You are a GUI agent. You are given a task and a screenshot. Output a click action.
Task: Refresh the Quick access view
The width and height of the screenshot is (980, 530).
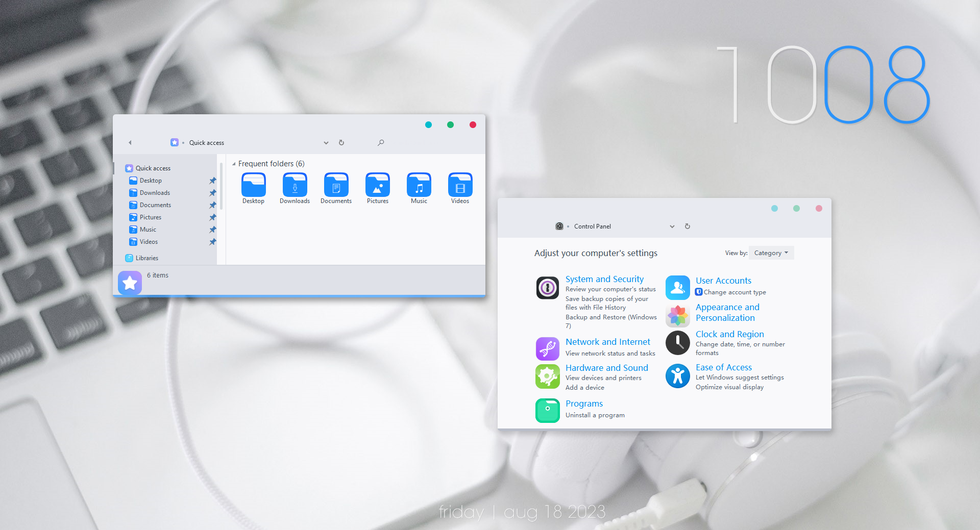click(x=341, y=143)
